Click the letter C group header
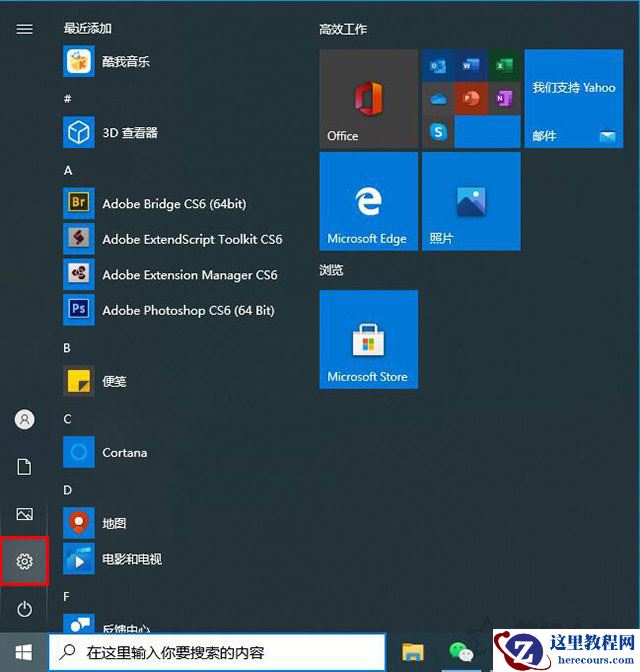Screen dimensions: 640x672 67,419
